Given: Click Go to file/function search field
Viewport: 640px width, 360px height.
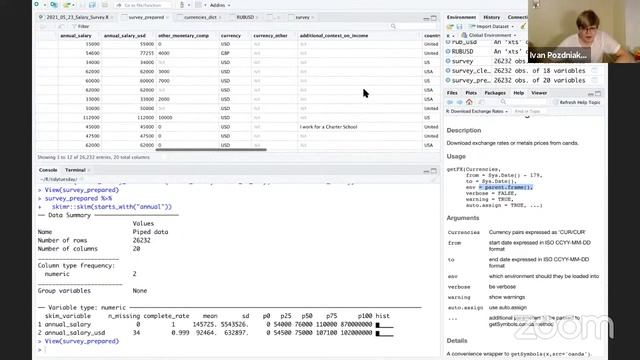Looking at the screenshot, I should click(143, 5).
